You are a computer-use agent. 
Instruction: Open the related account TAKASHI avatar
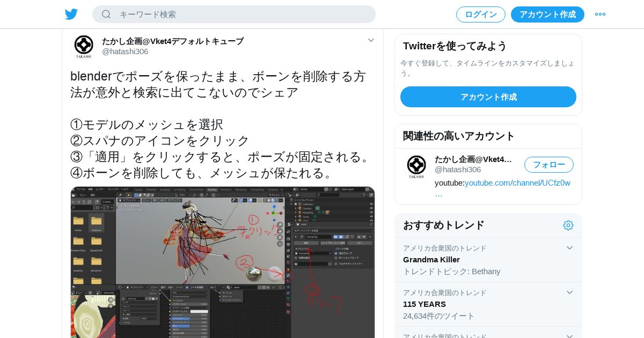416,166
